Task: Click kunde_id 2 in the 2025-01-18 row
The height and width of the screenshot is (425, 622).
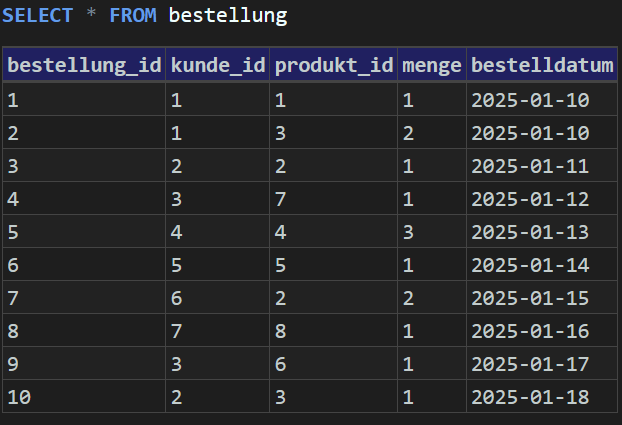Action: 217,397
